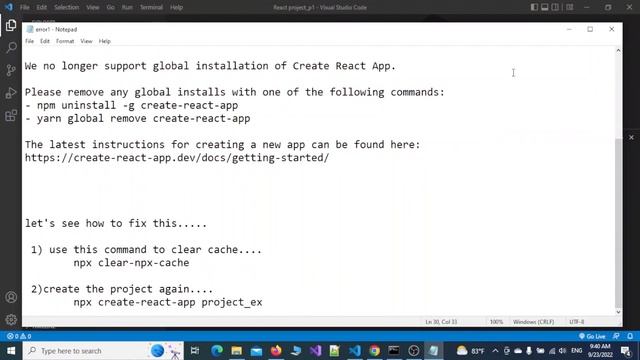The width and height of the screenshot is (640, 360).
Task: Open Notepad File menu
Action: (x=29, y=41)
